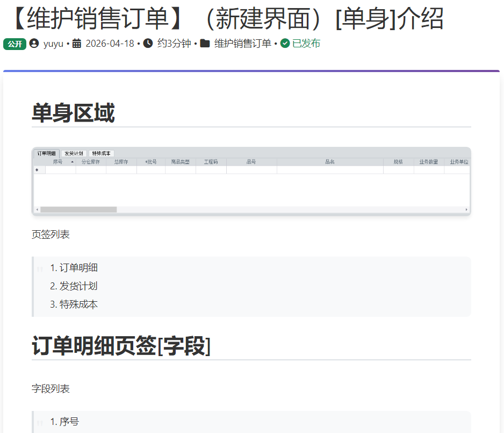Open the yuyu author link
504x433 pixels.
53,44
